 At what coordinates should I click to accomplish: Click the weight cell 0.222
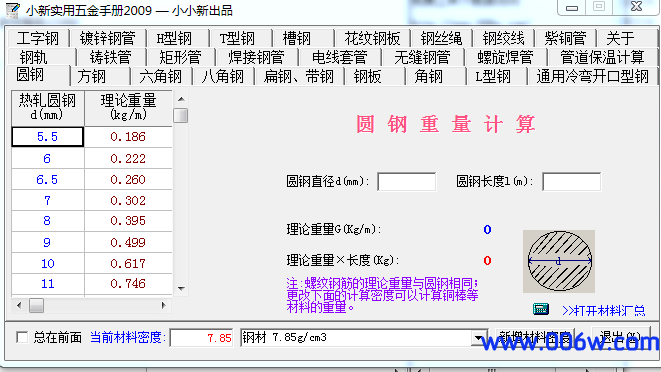128,159
